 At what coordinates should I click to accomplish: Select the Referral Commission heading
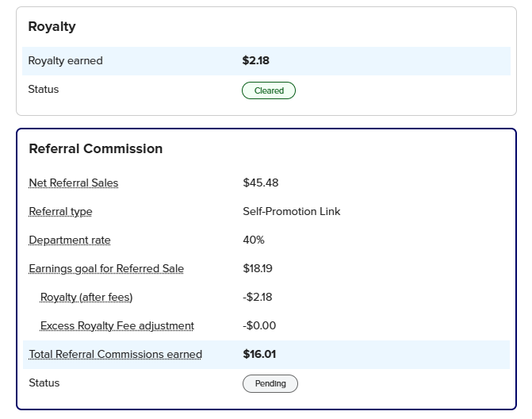click(x=96, y=148)
